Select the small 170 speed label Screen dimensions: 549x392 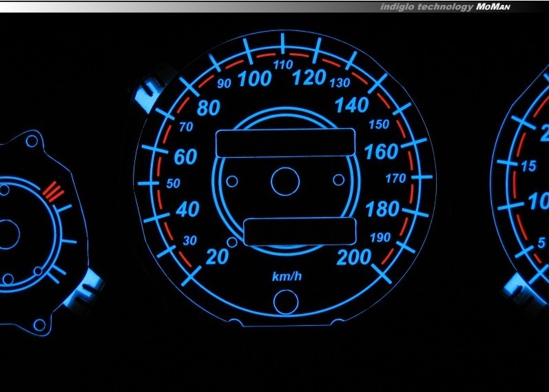pyautogui.click(x=395, y=178)
